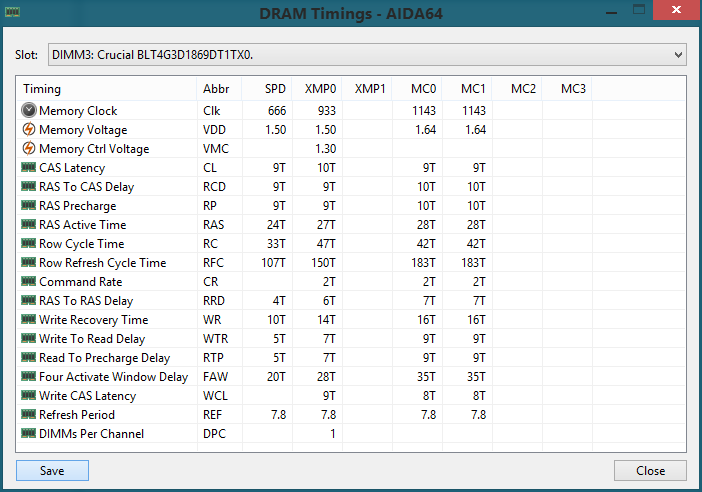This screenshot has height=492, width=702.
Task: Click the Abbr cell WCL
Action: click(215, 396)
